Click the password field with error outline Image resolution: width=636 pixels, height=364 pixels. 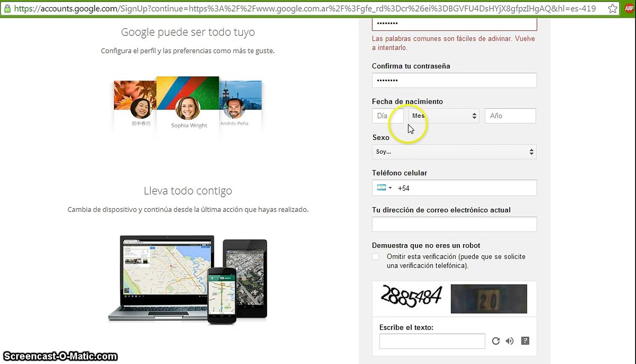coord(454,23)
